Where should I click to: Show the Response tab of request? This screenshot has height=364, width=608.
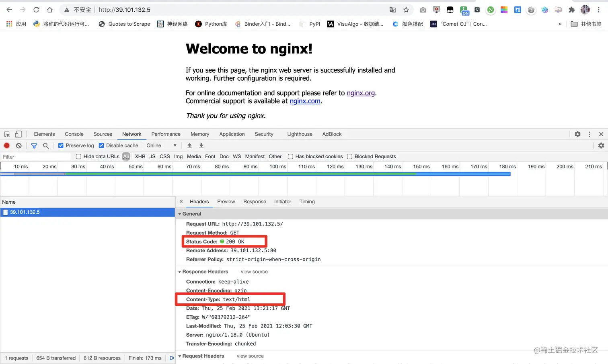[255, 202]
